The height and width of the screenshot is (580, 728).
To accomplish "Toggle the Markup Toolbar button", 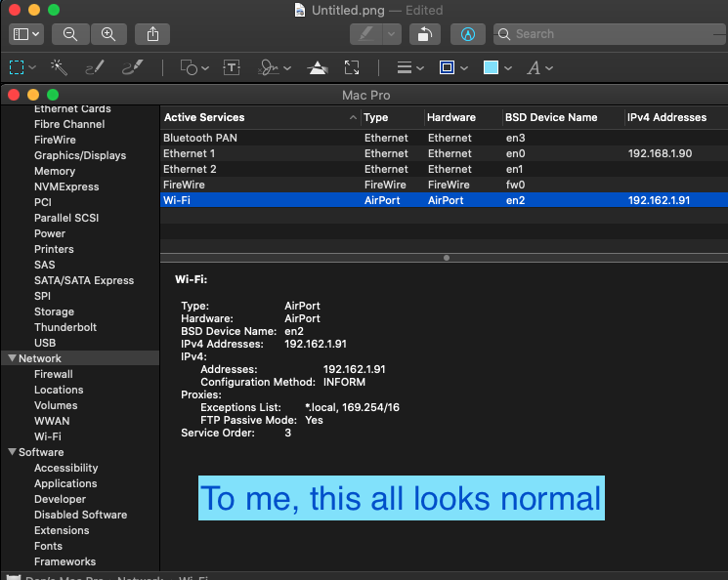I will click(468, 34).
